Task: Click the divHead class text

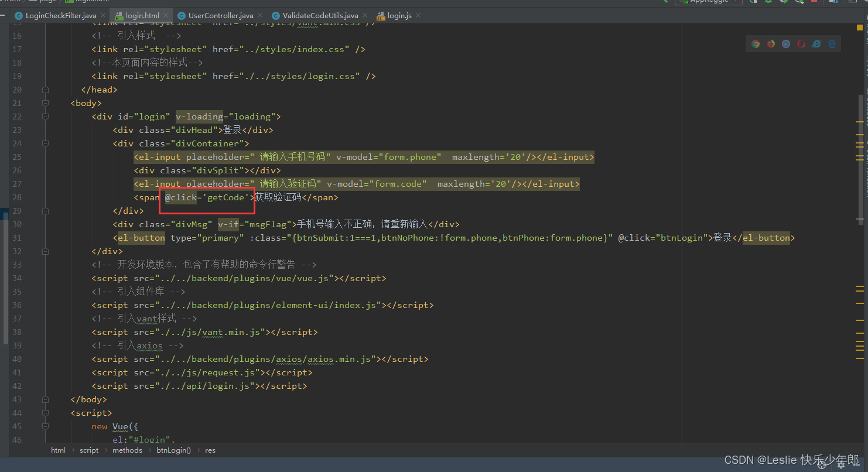Action: [179, 130]
